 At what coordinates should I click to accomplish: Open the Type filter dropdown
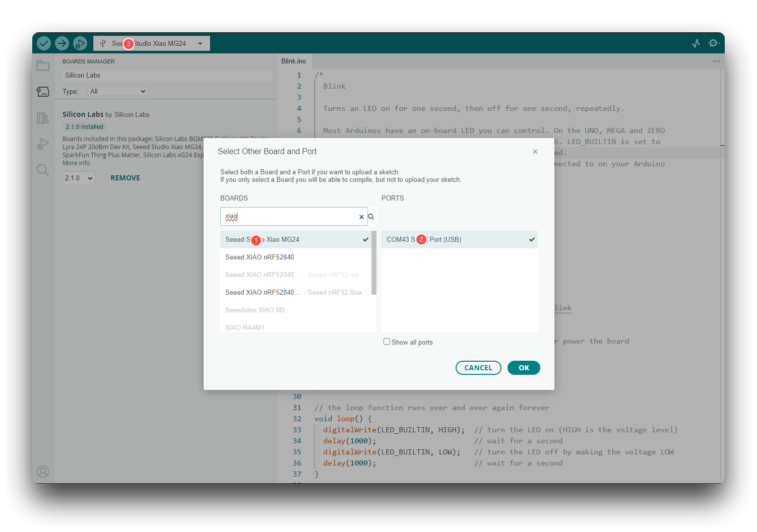click(x=118, y=91)
